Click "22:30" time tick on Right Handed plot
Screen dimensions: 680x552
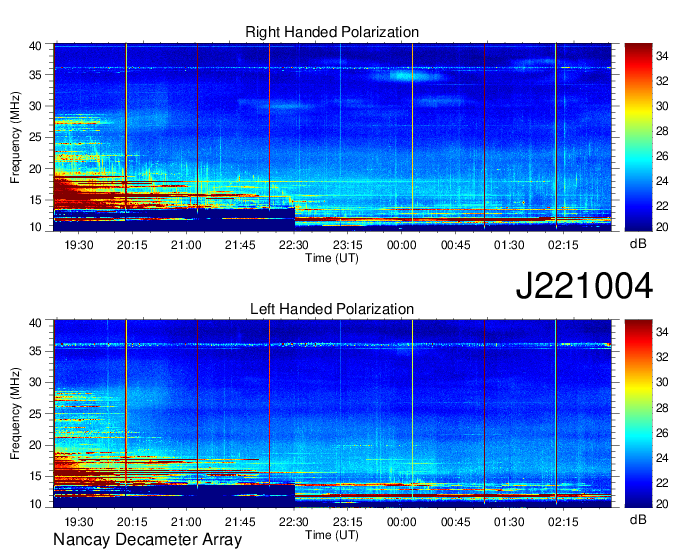(x=294, y=245)
